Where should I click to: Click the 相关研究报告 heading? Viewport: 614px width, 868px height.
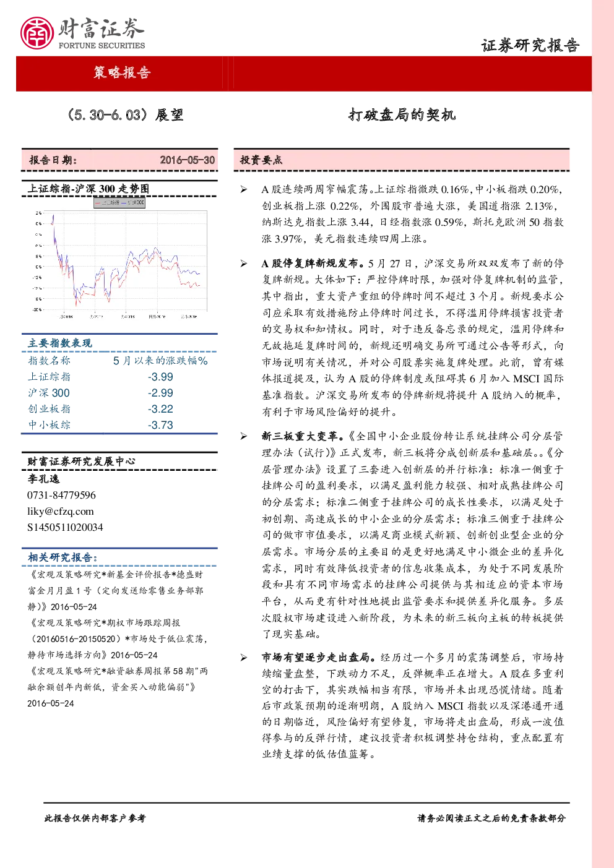(63, 557)
